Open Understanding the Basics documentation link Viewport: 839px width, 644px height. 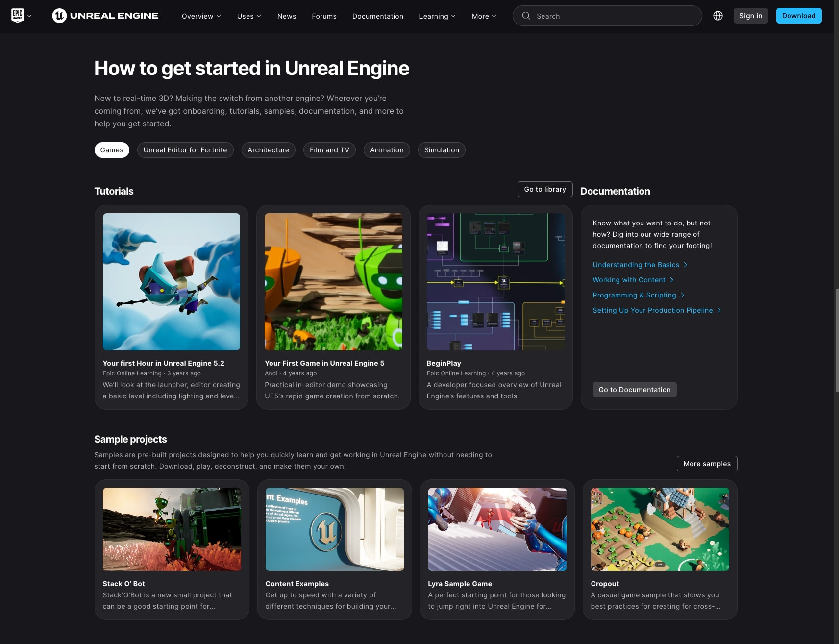tap(640, 265)
